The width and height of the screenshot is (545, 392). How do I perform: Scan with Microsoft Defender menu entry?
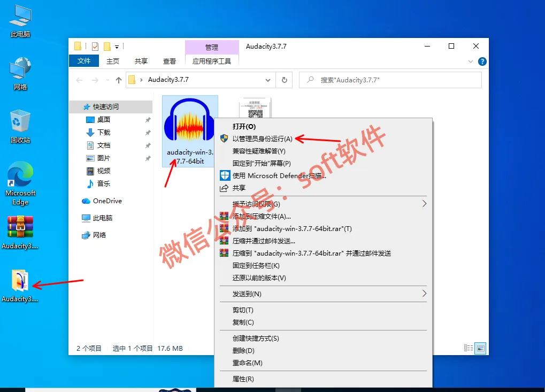pos(323,175)
